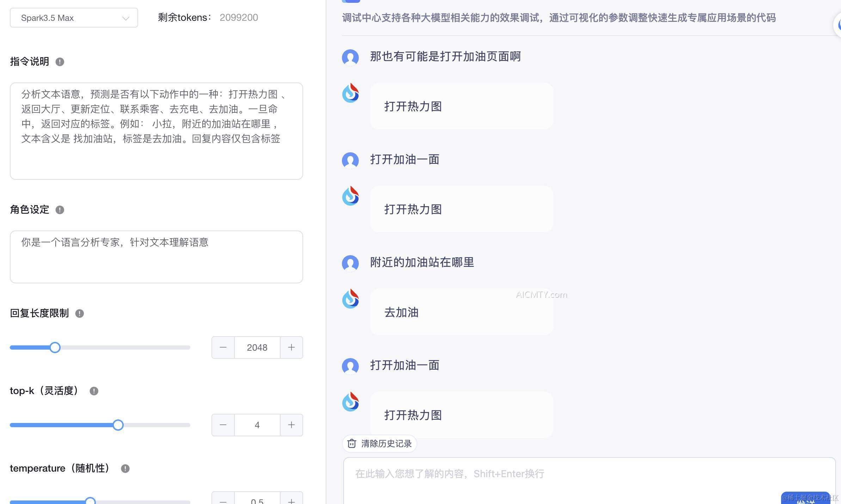Screen dimensions: 841x504
Task: Click the 去加油 reply bubble
Action: [x=461, y=312]
